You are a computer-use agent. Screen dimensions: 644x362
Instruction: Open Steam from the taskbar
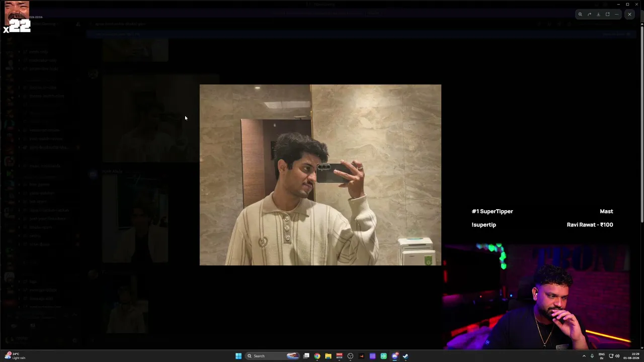tap(406, 356)
